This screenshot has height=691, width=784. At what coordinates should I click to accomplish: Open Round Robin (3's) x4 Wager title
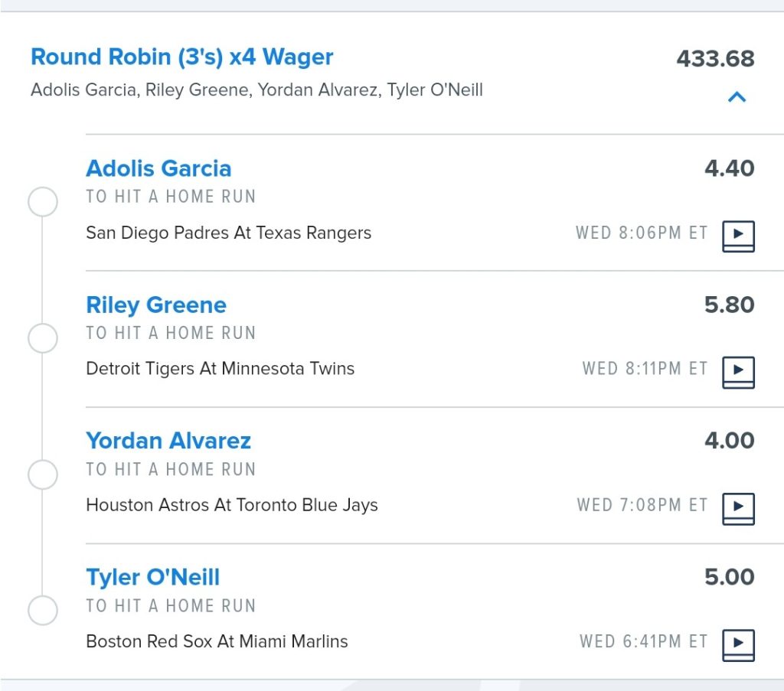[182, 57]
